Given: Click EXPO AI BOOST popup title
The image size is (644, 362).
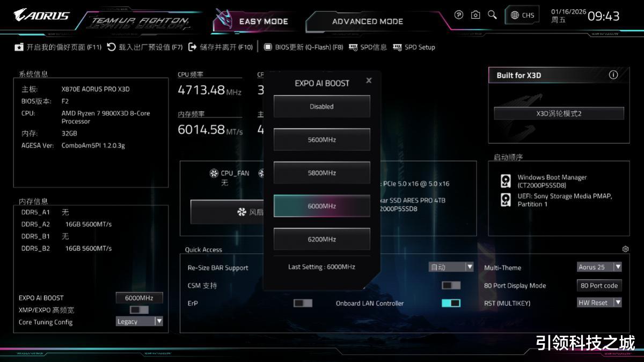Looking at the screenshot, I should click(x=322, y=83).
